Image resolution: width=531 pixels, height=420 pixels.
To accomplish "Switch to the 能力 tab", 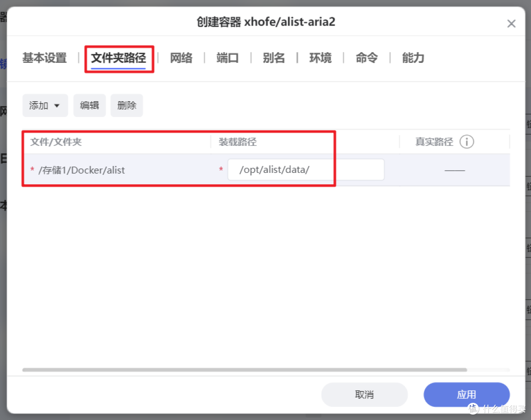I will tap(412, 58).
